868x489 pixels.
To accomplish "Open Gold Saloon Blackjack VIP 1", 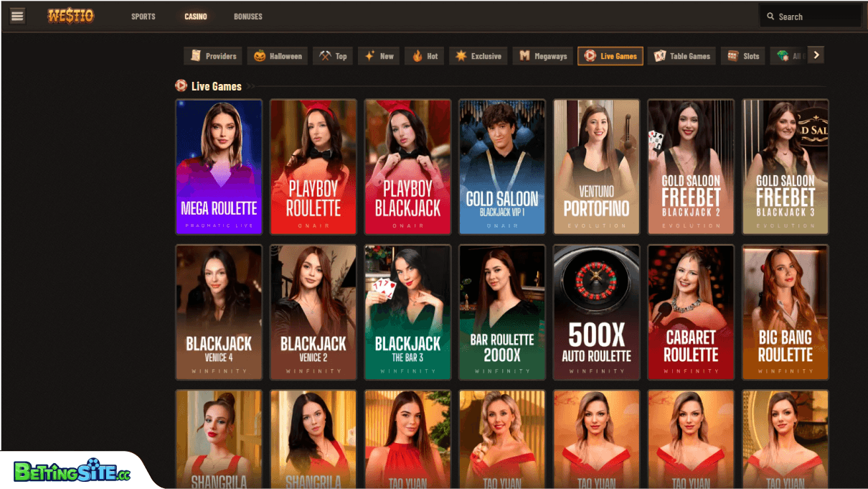I will [502, 167].
